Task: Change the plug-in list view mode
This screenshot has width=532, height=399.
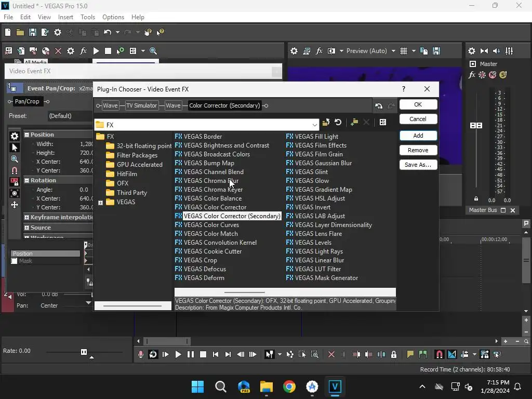Action: [x=383, y=122]
